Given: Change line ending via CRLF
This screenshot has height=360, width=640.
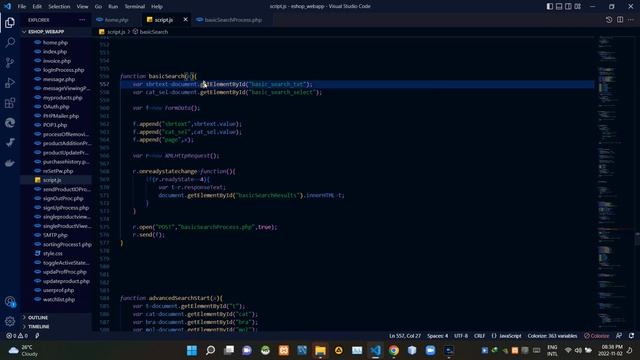Looking at the screenshot, I should click(x=479, y=336).
